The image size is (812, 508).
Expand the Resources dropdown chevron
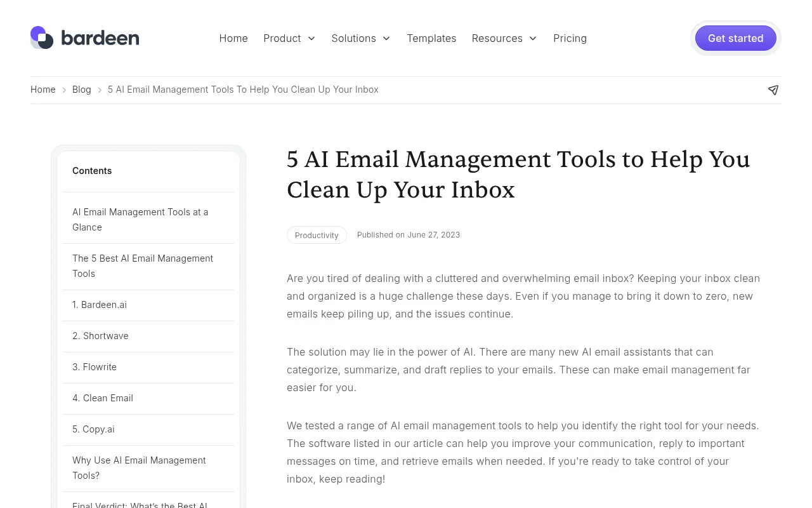533,39
